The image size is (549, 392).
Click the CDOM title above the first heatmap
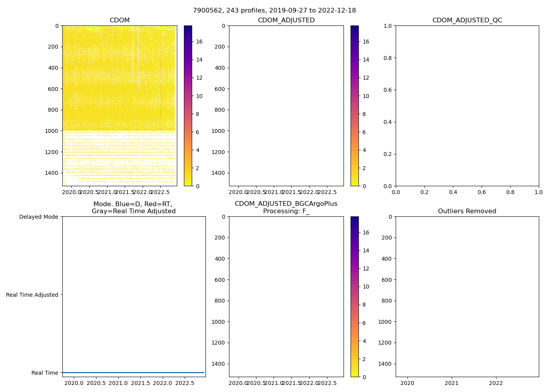(120, 20)
